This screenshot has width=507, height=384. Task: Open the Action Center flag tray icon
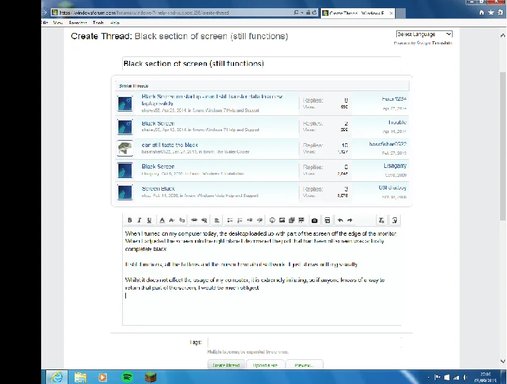(437, 377)
